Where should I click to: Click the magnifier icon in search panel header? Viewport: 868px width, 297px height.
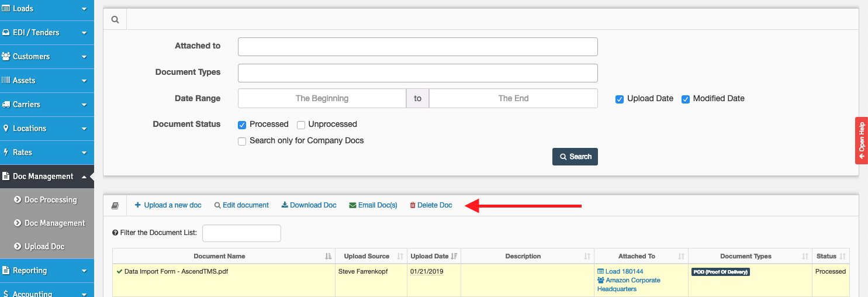point(115,19)
